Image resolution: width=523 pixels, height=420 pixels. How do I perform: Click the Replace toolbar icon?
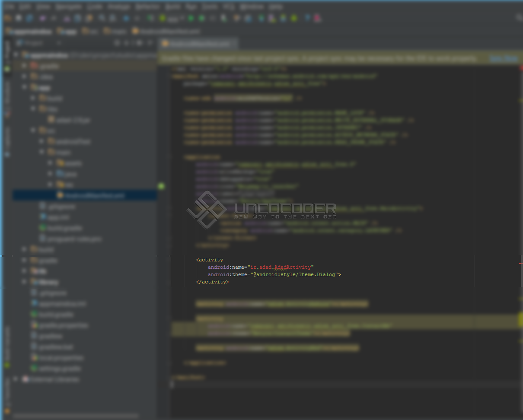tap(113, 18)
